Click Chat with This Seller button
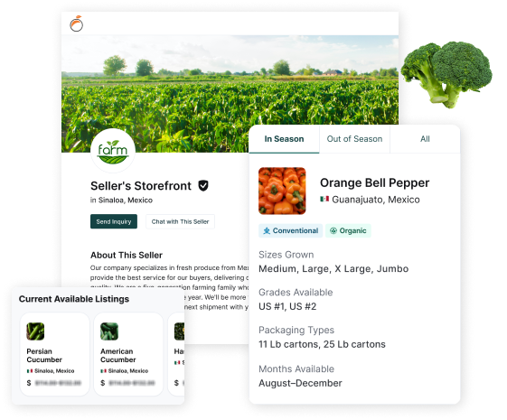Image resolution: width=507 pixels, height=420 pixels. point(180,221)
